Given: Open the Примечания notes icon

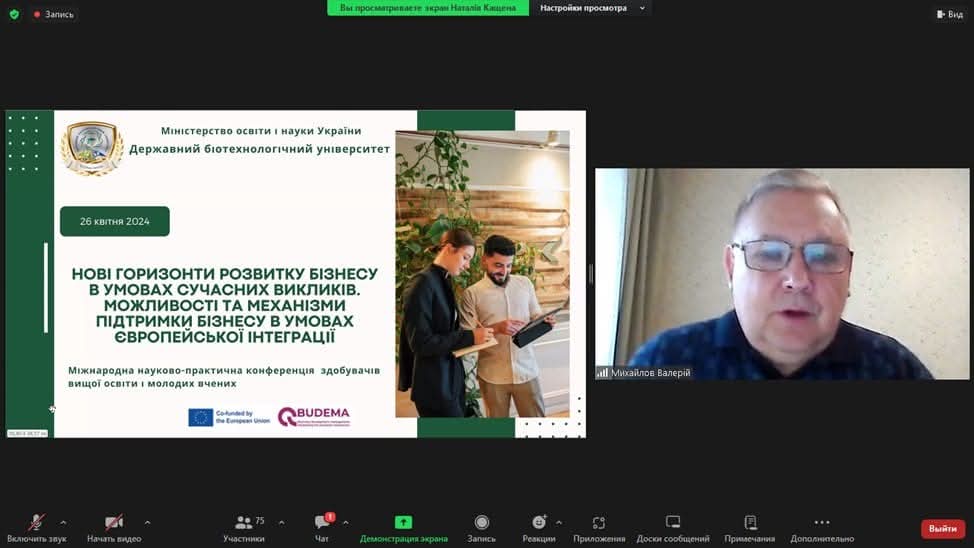Looking at the screenshot, I should point(750,523).
